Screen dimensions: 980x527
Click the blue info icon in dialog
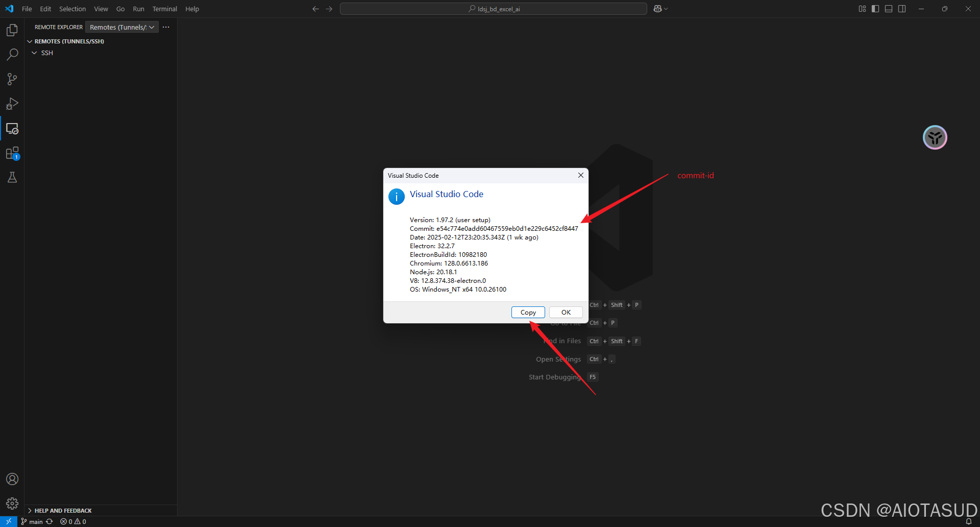pos(397,197)
